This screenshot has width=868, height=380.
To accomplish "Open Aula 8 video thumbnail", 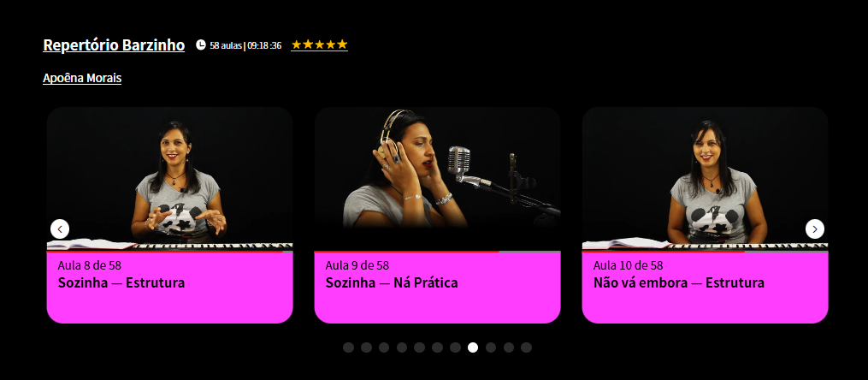I will pos(170,179).
